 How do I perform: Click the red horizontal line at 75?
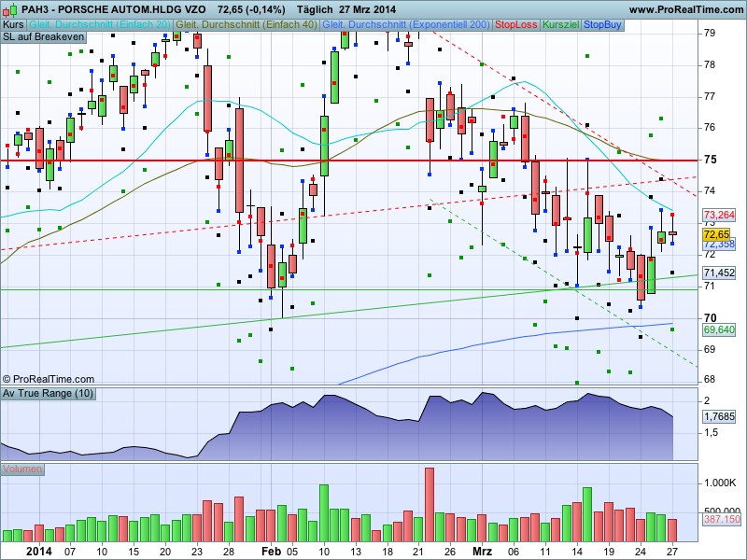[348, 161]
